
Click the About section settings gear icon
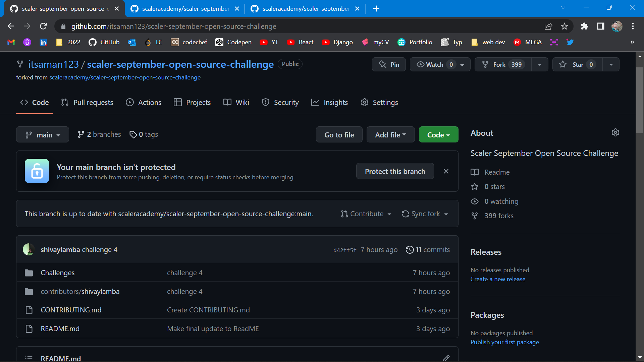(x=615, y=132)
